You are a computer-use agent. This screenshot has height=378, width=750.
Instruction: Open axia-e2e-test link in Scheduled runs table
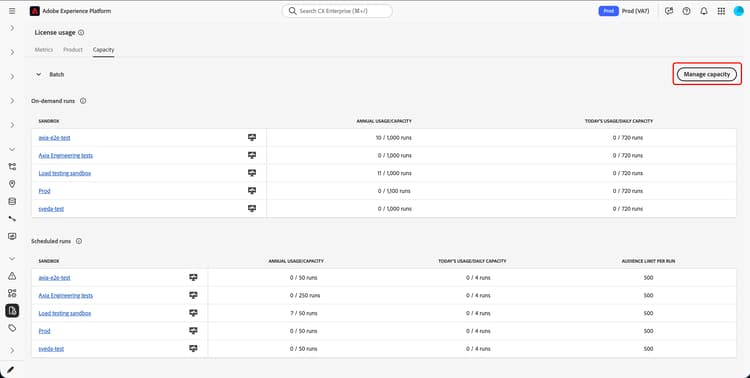pos(55,278)
